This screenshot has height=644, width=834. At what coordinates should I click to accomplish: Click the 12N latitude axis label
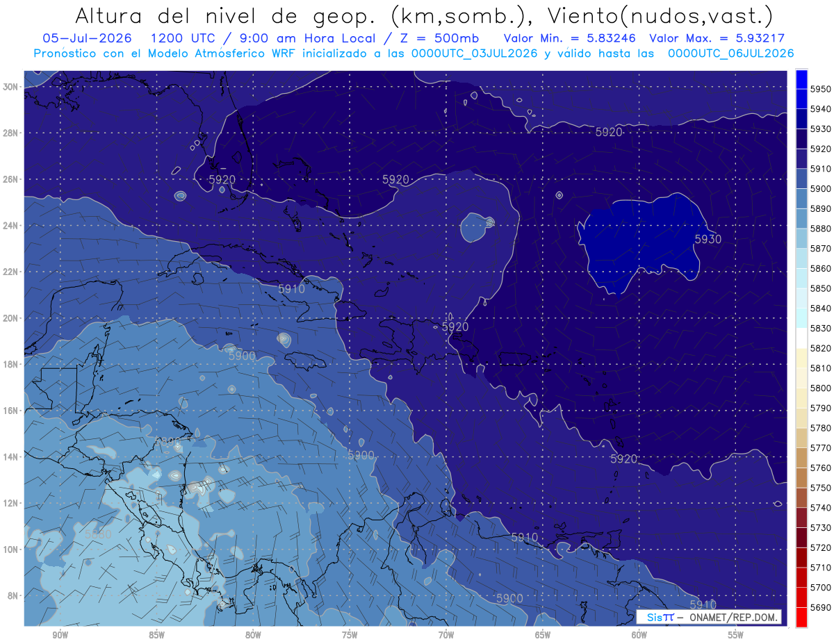pyautogui.click(x=10, y=503)
